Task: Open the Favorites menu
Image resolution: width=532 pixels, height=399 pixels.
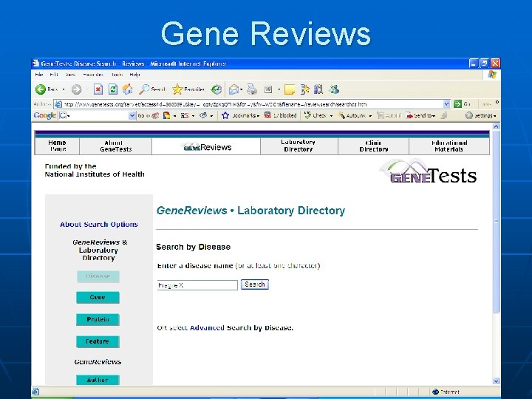Action: click(x=93, y=75)
